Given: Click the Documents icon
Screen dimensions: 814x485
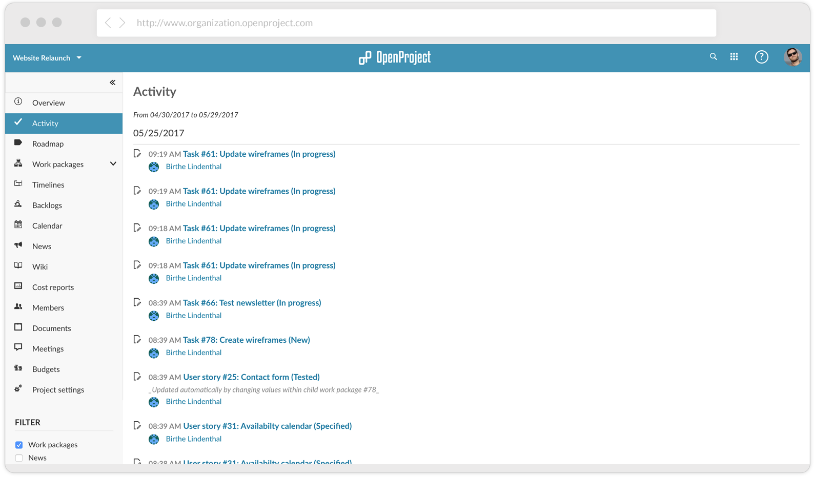Looking at the screenshot, I should click(18, 327).
